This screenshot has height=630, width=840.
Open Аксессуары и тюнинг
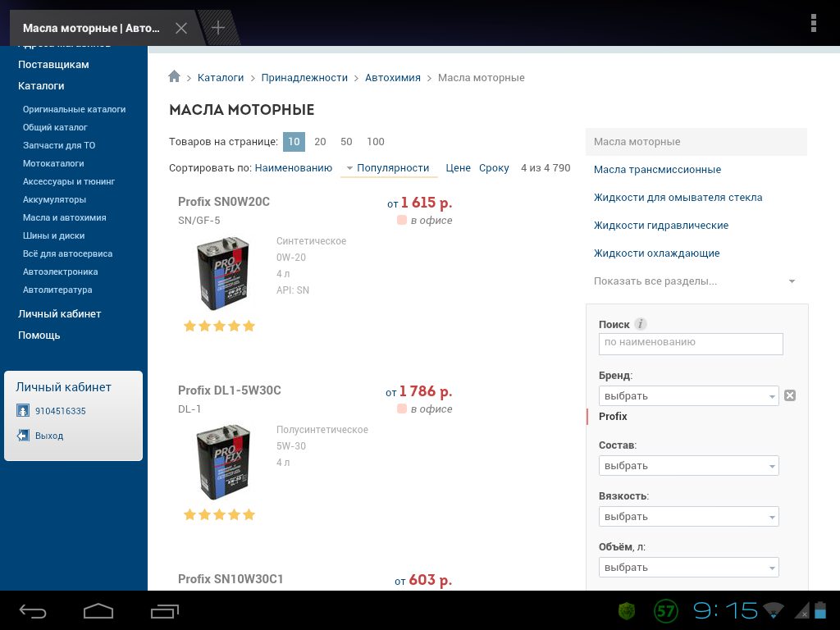[x=69, y=181]
